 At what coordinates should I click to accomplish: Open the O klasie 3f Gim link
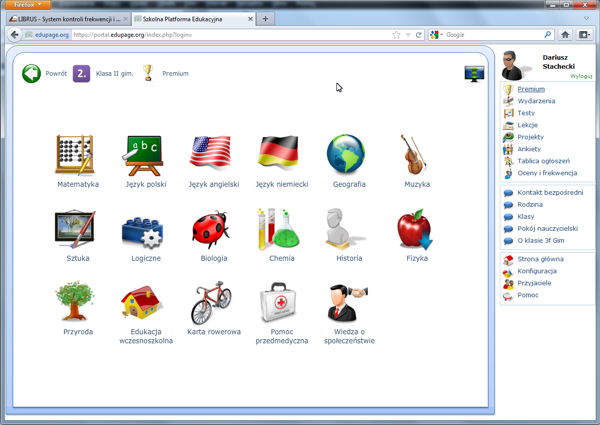point(541,240)
